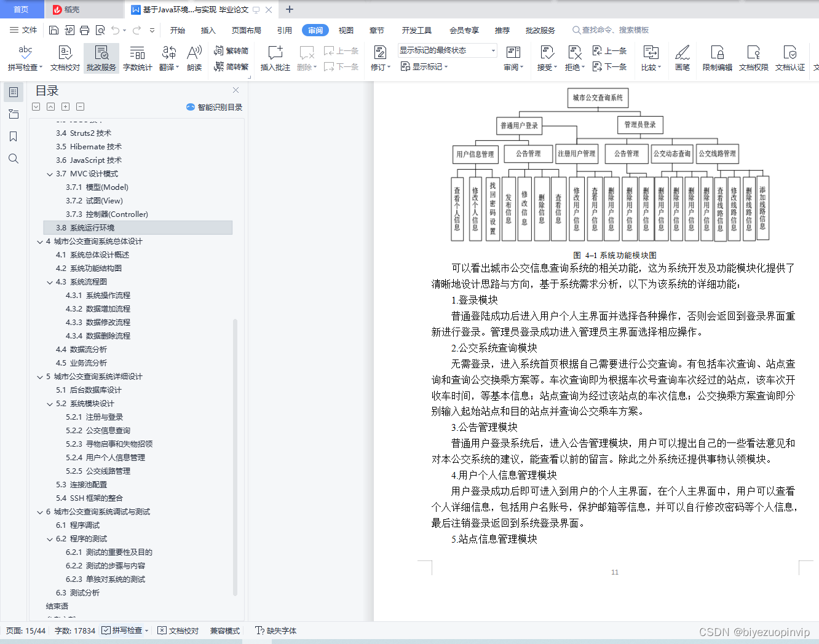
Task: Toggle 拼写检查 in the status bar
Action: click(125, 630)
